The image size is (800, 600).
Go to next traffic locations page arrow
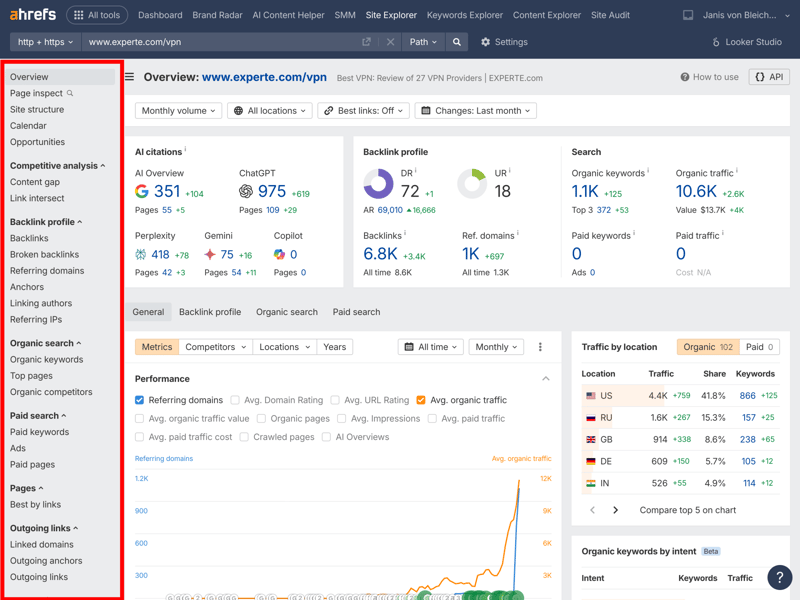(x=615, y=510)
